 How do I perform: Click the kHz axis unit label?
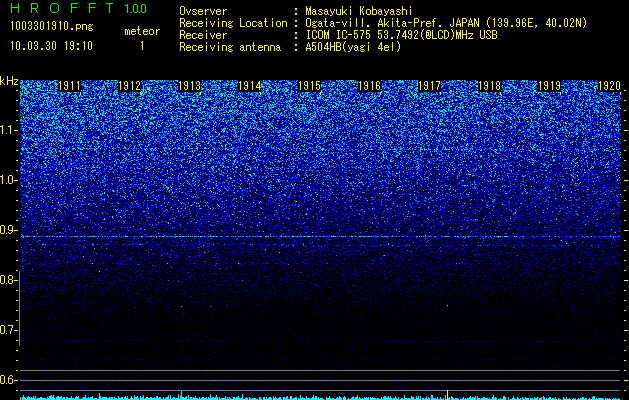coord(9,81)
